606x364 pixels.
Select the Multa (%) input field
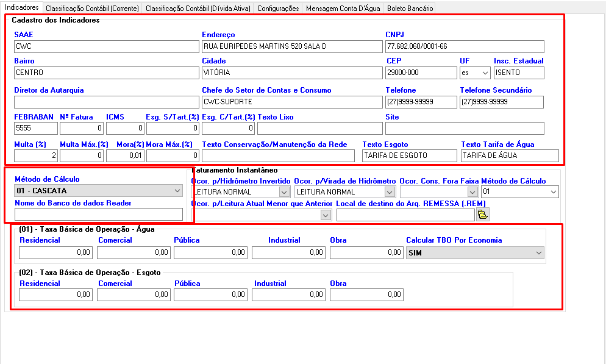(36, 155)
